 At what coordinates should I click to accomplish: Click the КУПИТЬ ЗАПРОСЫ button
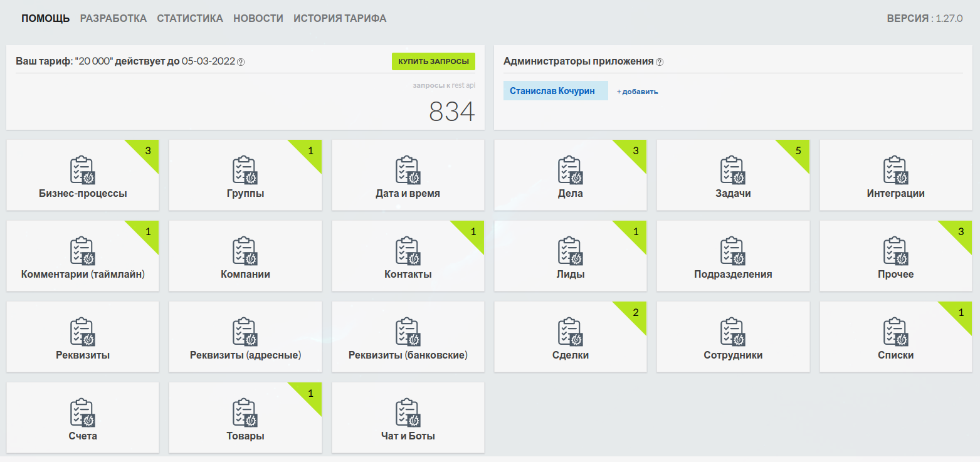434,61
